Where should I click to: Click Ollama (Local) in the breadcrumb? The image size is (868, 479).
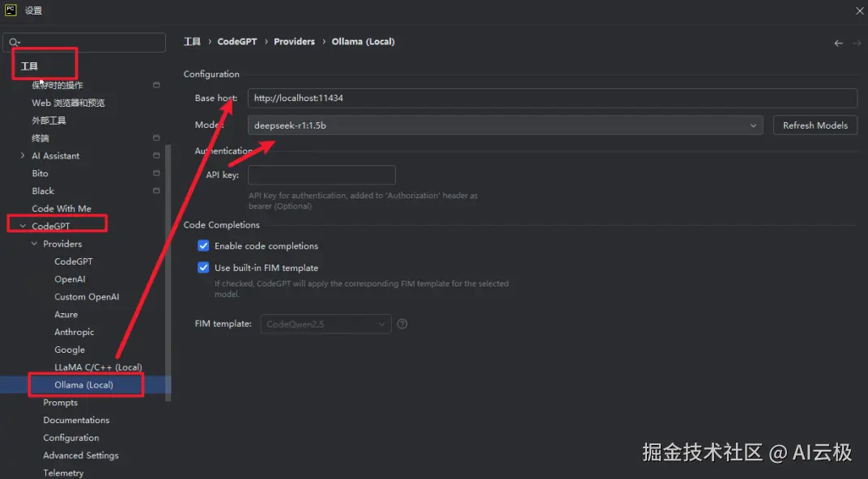coord(363,41)
